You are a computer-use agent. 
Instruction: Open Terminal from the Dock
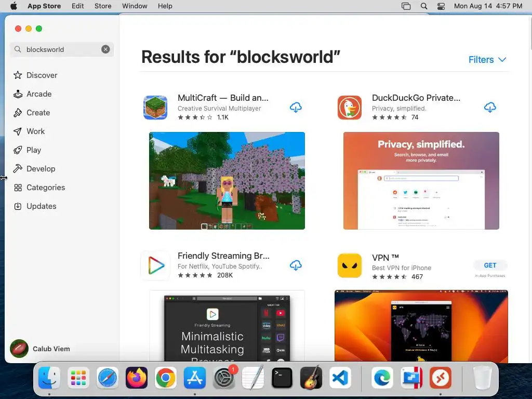pos(282,378)
